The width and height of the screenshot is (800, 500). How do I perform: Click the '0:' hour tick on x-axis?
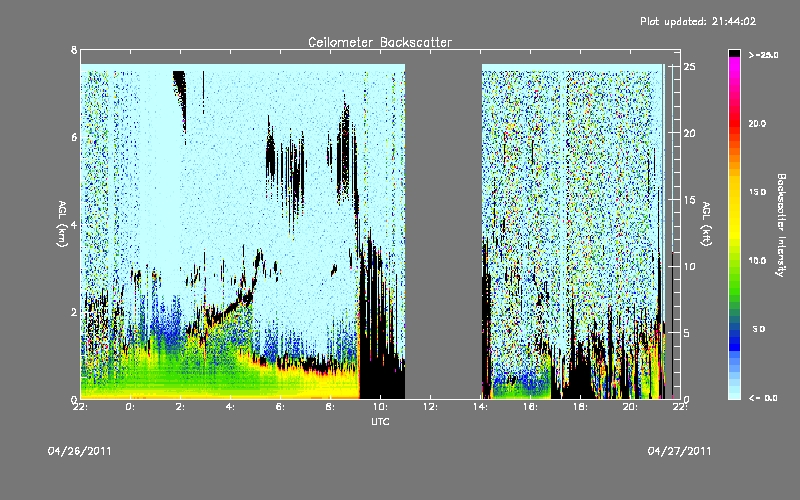point(131,407)
